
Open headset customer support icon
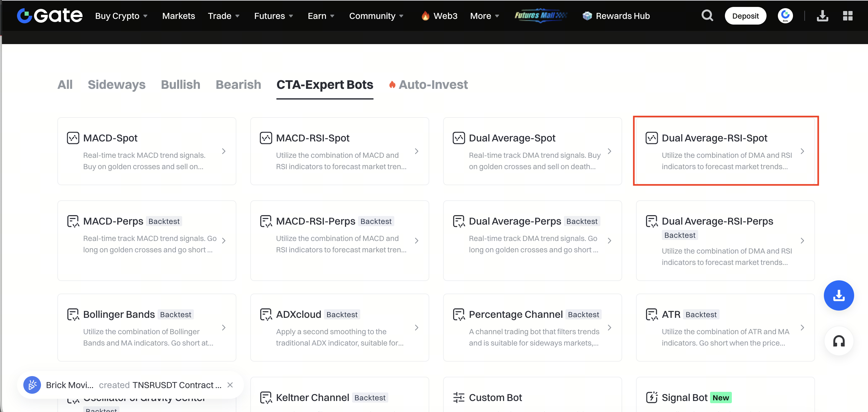(838, 341)
